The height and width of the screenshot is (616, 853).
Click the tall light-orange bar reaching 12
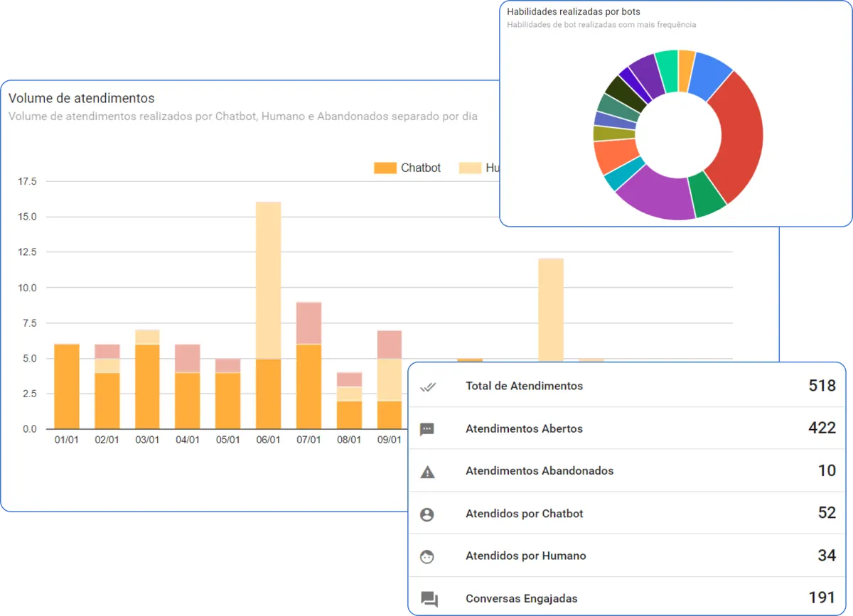551,310
